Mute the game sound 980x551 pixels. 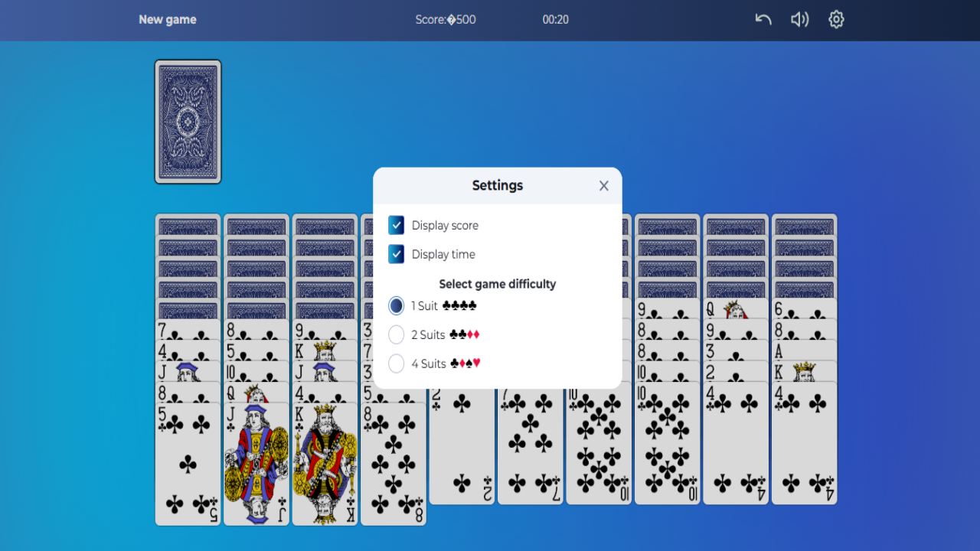coord(799,19)
